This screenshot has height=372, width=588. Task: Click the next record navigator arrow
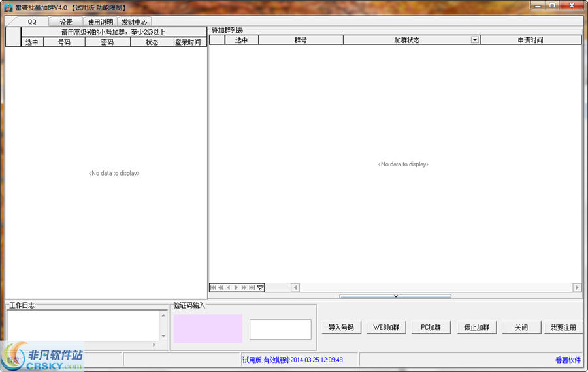[x=237, y=288]
